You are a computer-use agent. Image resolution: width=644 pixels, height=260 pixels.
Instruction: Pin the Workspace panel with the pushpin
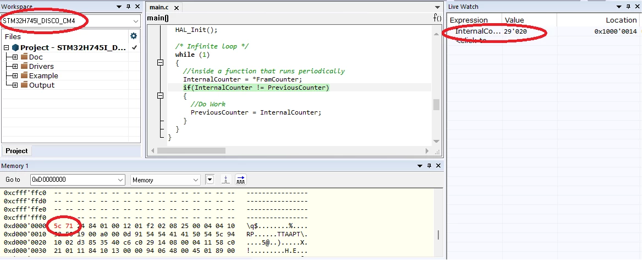128,7
